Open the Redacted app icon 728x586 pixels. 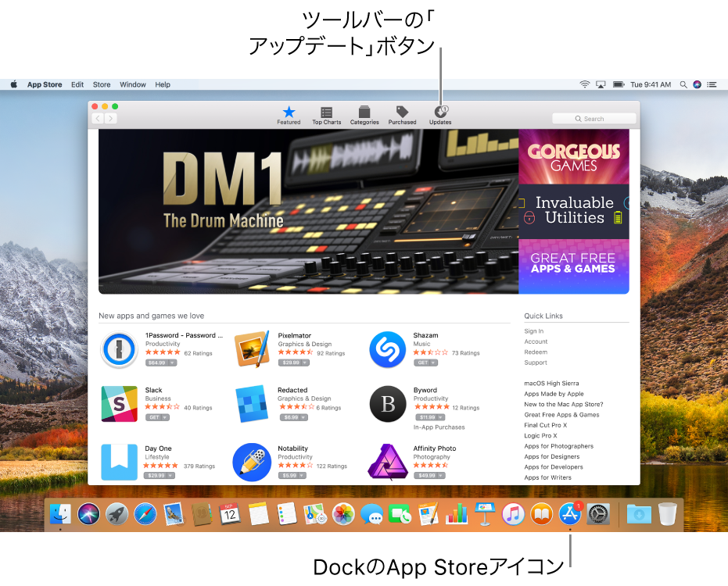[x=252, y=404]
